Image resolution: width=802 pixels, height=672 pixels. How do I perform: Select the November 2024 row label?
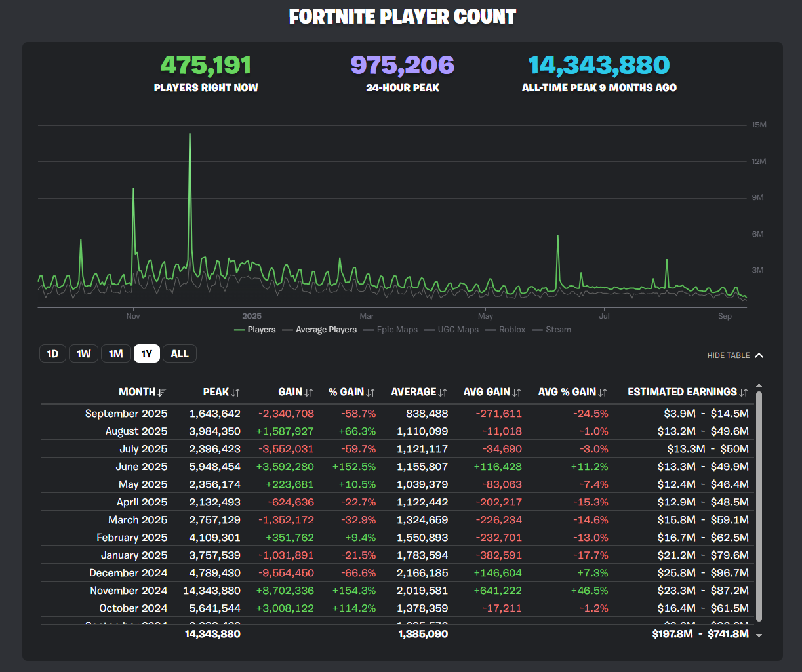click(129, 591)
